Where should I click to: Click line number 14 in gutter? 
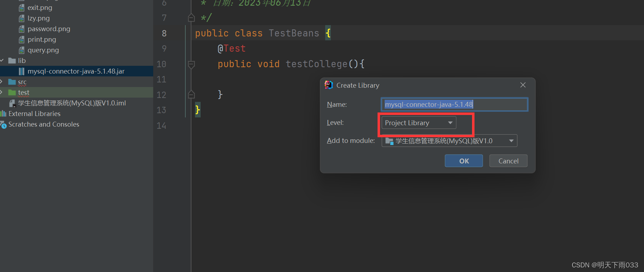tap(161, 126)
